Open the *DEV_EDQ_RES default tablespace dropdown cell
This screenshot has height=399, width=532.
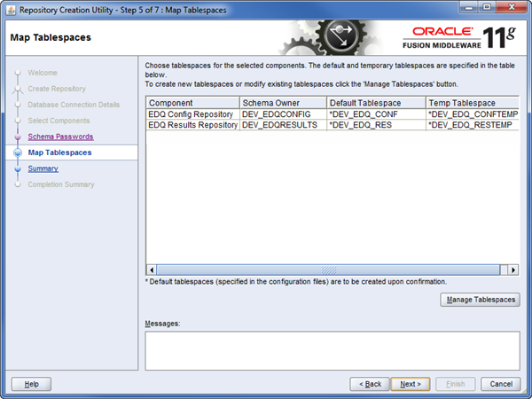coord(376,125)
